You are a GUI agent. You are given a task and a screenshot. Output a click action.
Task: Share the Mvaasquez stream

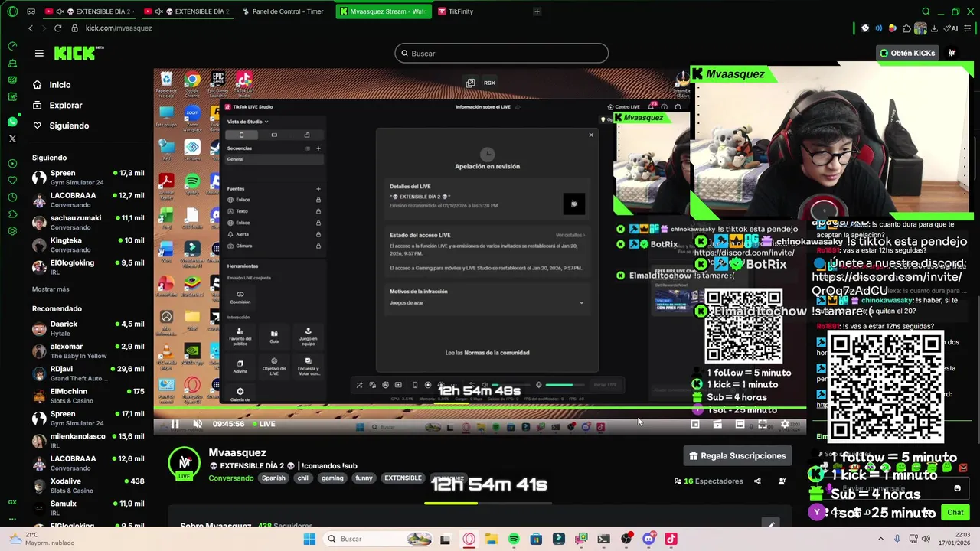pos(757,481)
